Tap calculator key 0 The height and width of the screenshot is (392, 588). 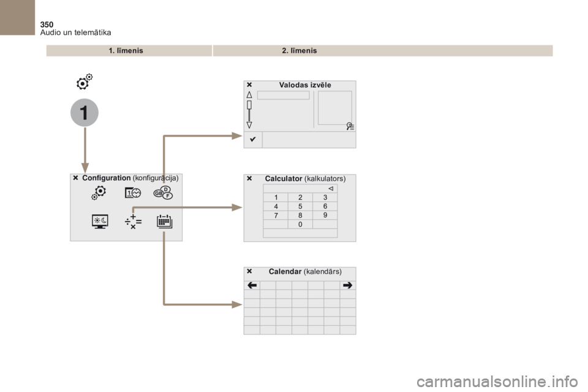click(300, 224)
